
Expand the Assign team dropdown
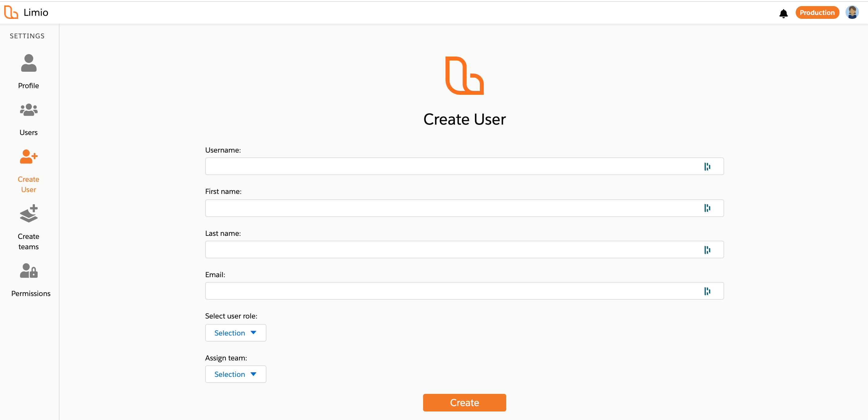click(x=236, y=374)
